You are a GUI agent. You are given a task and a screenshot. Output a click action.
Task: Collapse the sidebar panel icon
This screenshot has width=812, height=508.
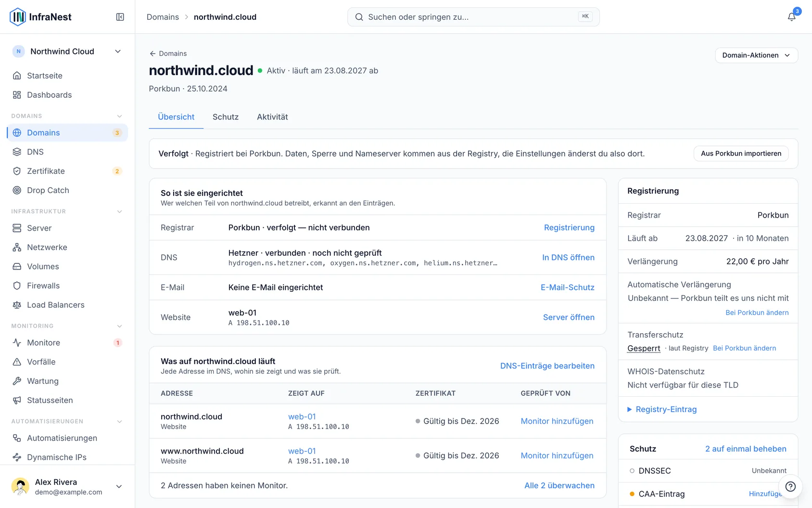pos(120,17)
